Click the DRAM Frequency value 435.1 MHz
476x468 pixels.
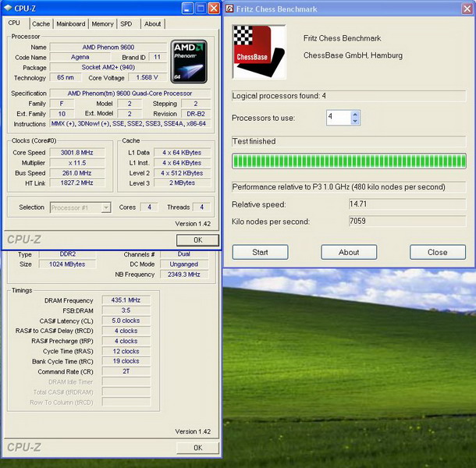(x=126, y=300)
